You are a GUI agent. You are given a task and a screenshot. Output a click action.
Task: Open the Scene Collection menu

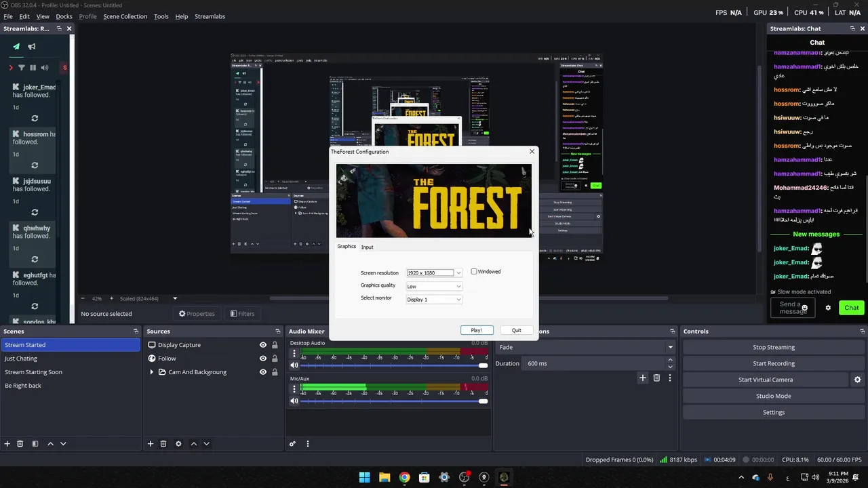tap(125, 16)
